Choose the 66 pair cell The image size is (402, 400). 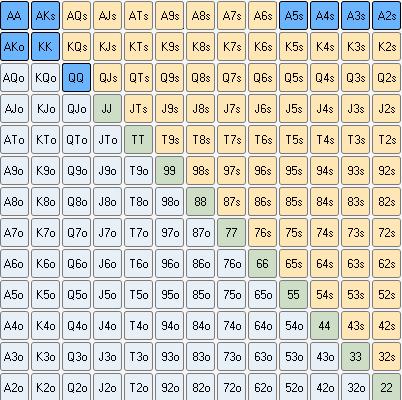point(262,263)
